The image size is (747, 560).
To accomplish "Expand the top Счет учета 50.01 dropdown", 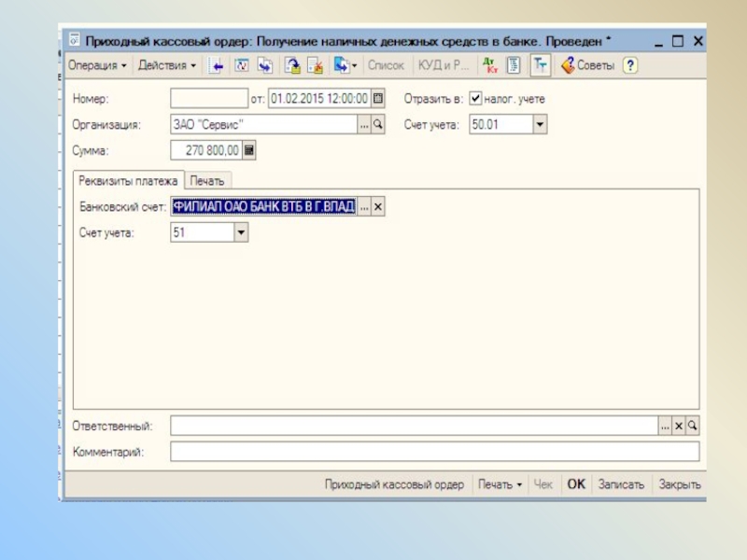I will coord(540,124).
